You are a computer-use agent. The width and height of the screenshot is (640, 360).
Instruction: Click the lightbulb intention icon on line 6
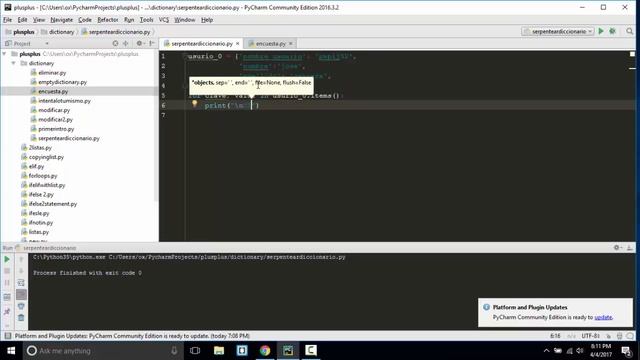(195, 104)
